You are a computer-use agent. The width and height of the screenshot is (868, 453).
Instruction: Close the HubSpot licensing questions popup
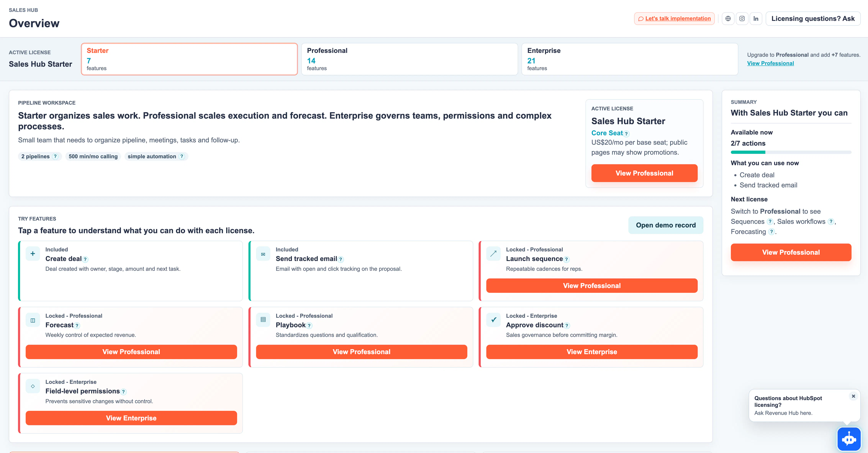(853, 396)
